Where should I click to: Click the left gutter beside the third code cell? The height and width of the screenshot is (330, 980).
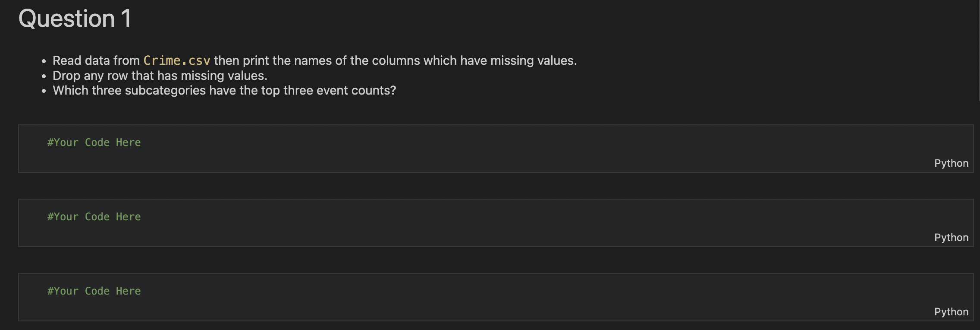[9, 297]
